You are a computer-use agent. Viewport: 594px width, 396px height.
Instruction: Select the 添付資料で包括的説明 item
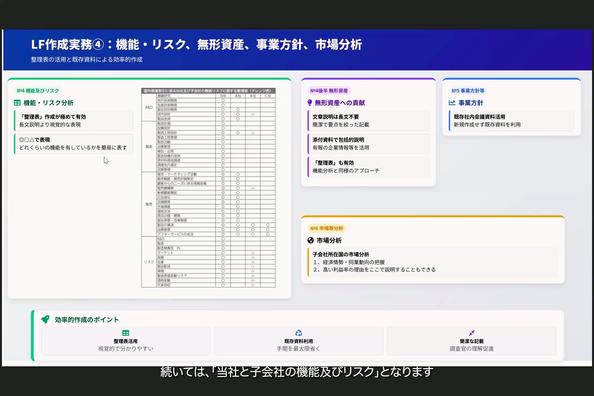tap(368, 144)
